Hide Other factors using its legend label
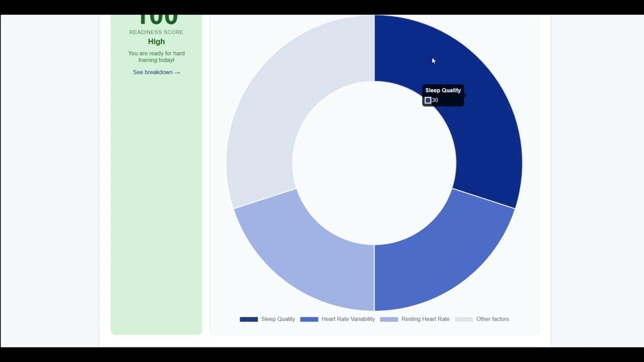The height and width of the screenshot is (362, 644). (493, 319)
